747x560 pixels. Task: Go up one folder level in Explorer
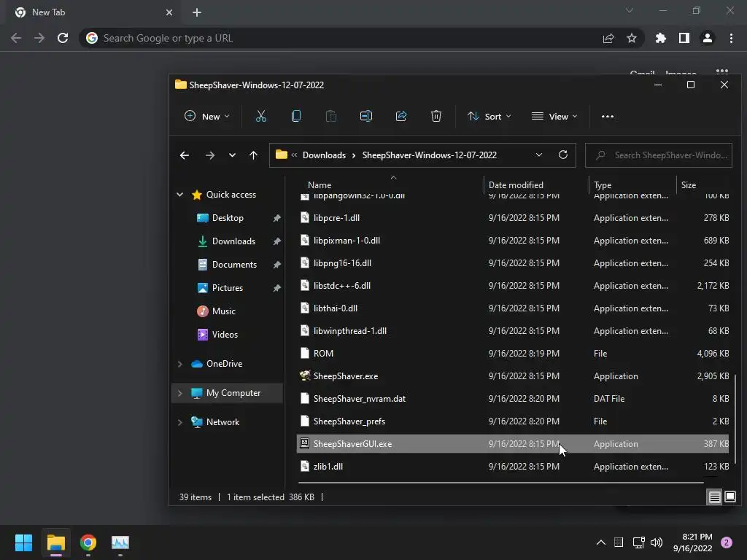[253, 155]
